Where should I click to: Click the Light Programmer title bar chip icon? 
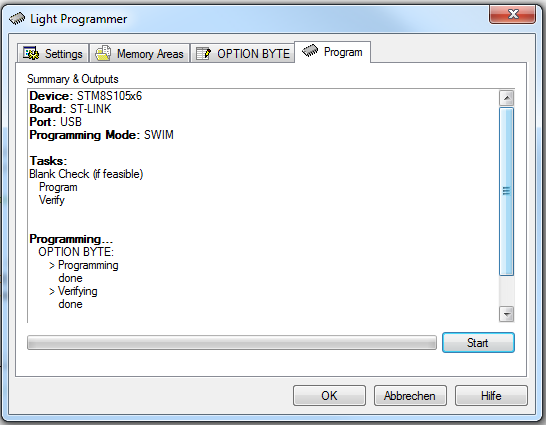click(17, 18)
